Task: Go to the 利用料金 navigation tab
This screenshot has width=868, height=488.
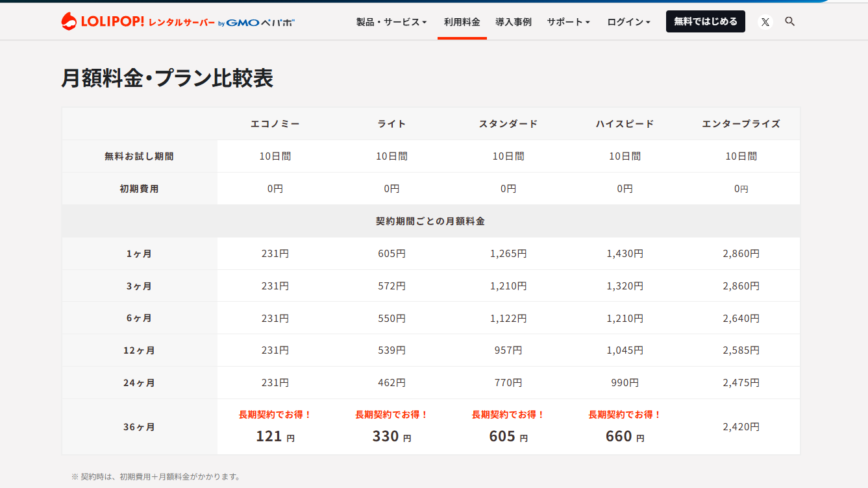Action: [462, 22]
